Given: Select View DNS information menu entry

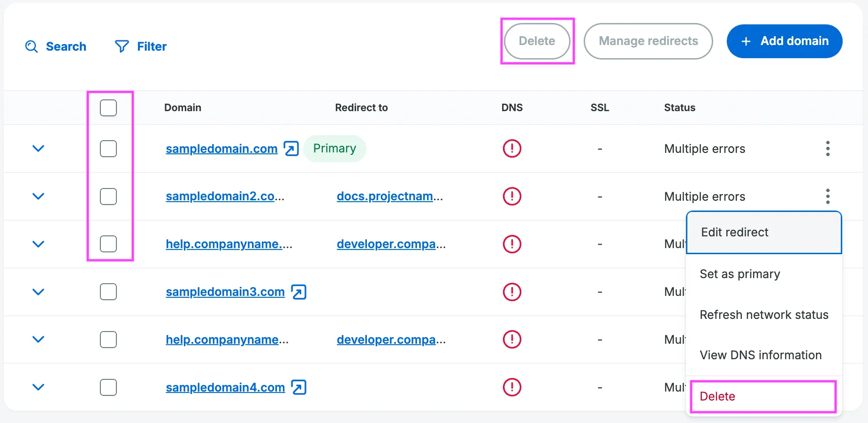Looking at the screenshot, I should click(761, 355).
